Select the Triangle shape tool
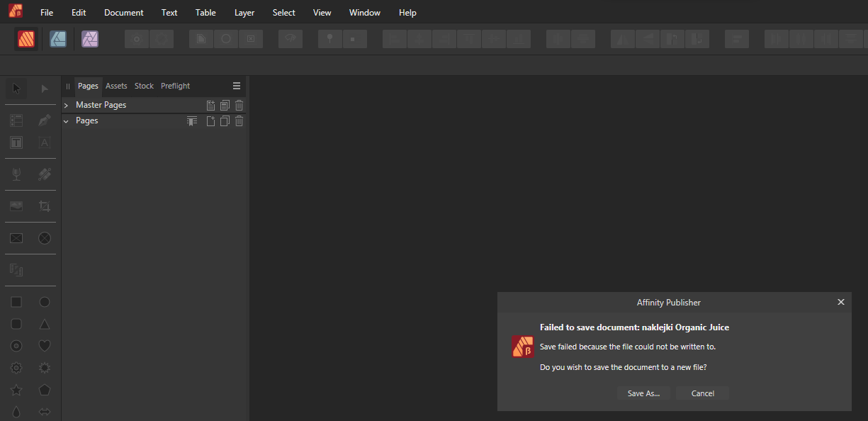This screenshot has width=868, height=421. pyautogui.click(x=44, y=324)
